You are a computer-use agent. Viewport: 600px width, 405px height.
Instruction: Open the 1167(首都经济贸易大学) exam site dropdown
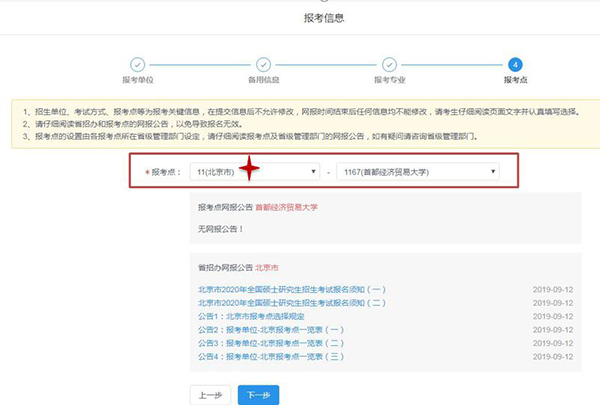pos(418,171)
